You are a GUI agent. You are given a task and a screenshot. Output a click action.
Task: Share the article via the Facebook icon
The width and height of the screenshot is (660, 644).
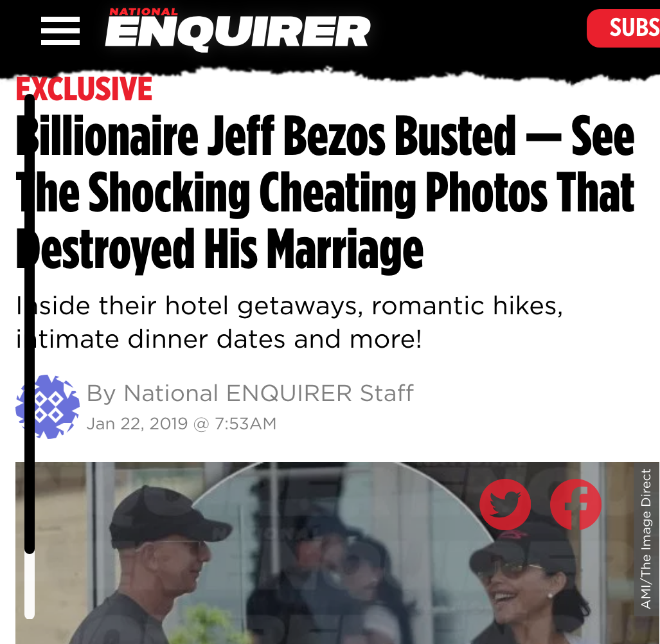575,505
